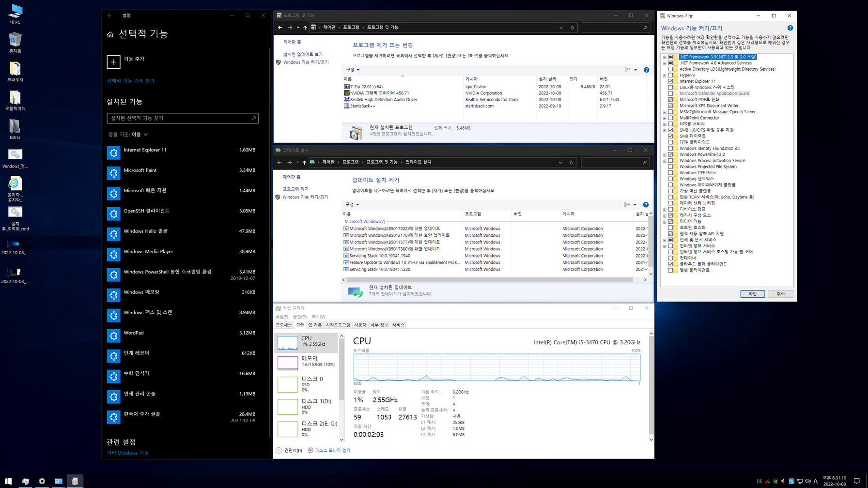Click the installed features search field
868x488 pixels.
[183, 118]
